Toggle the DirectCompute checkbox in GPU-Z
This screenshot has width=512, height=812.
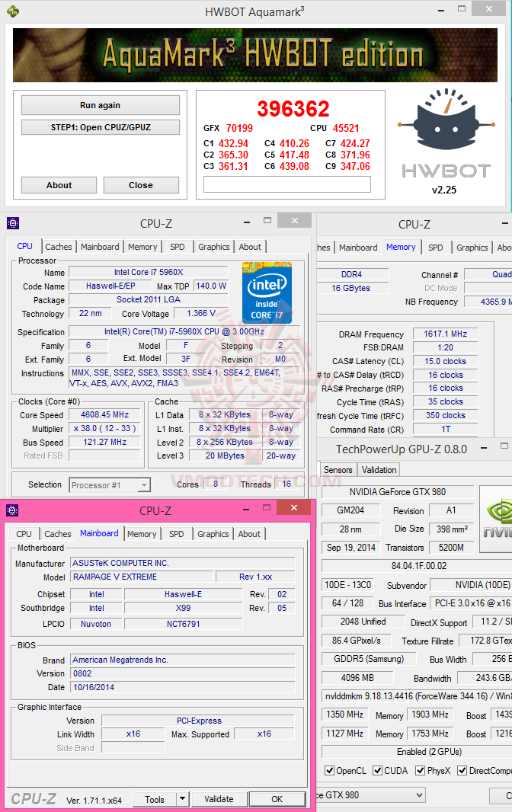pos(462,771)
